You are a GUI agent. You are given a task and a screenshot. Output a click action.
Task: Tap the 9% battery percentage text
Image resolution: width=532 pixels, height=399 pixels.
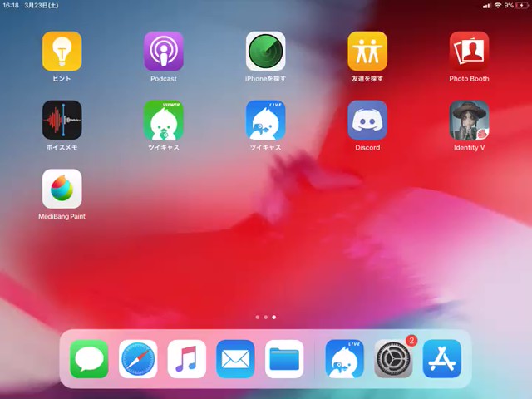509,6
